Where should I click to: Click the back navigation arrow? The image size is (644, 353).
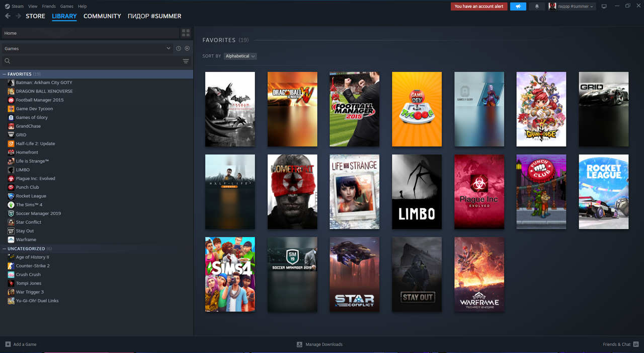pos(8,16)
